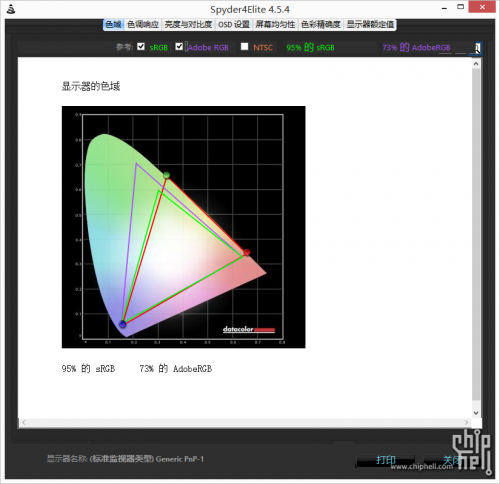This screenshot has width=500, height=484.
Task: Click the horizontal scrollbar left arrow
Action: point(23,423)
